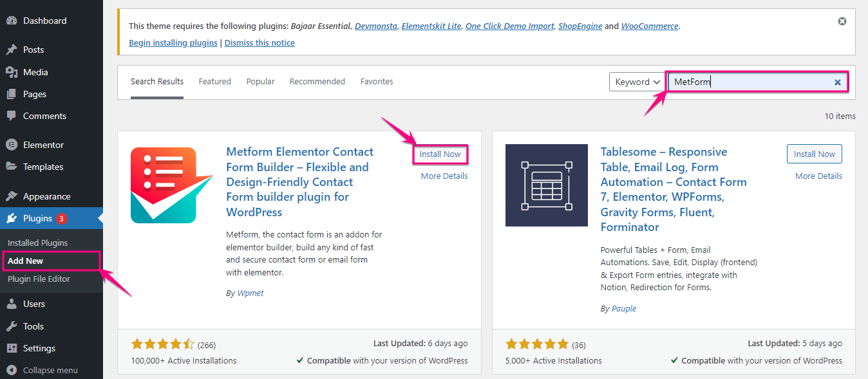Open the Keyword search filter dropdown
868x379 pixels.
[x=636, y=82]
